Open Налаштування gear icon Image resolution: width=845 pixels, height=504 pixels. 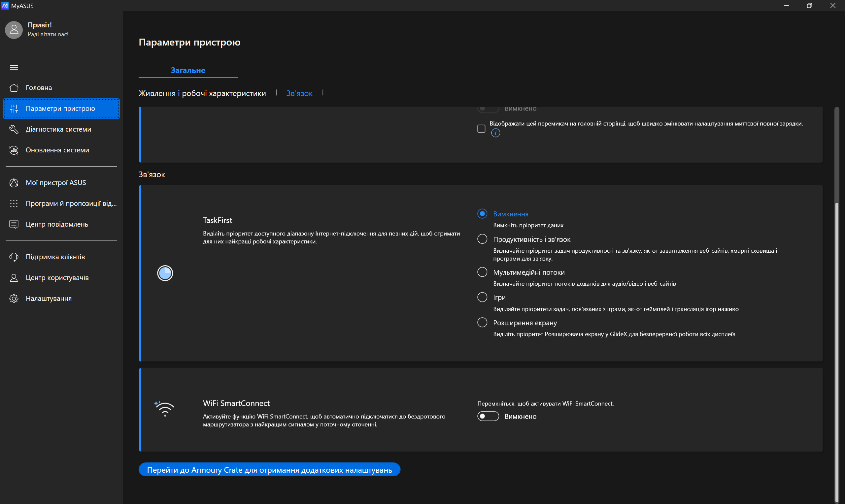point(14,299)
